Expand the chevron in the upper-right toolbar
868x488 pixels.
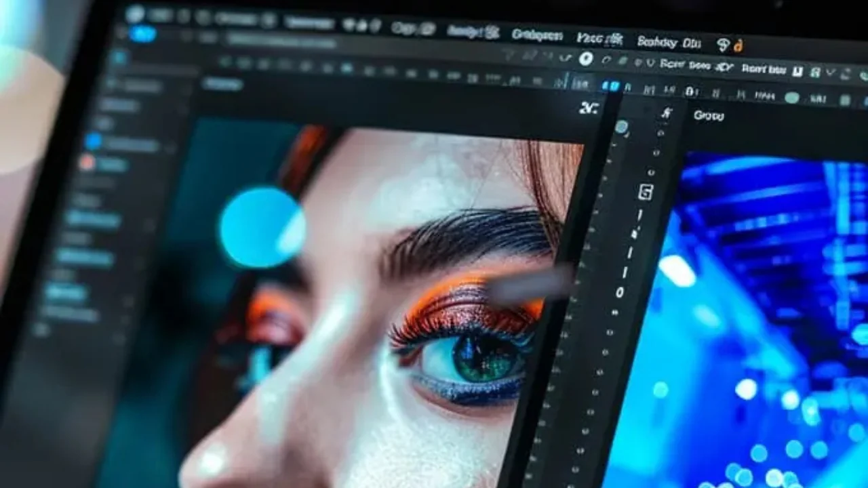point(846,74)
